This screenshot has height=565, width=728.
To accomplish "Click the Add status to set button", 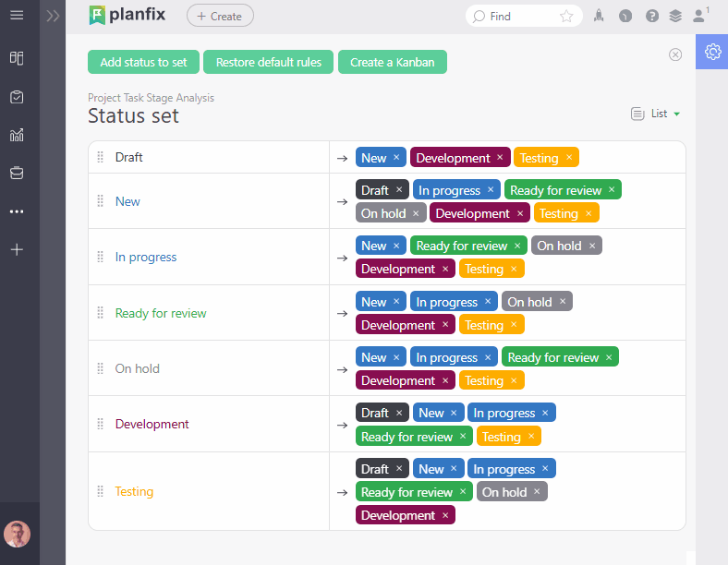I will [143, 62].
